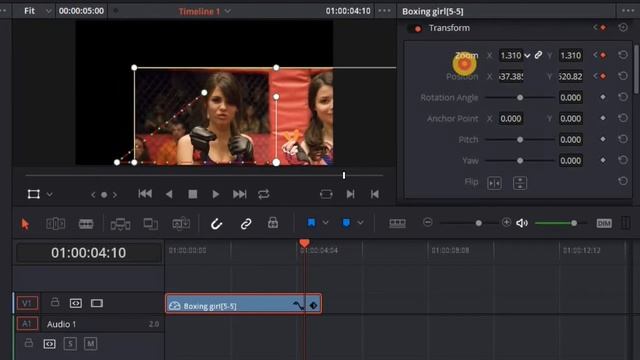The height and width of the screenshot is (360, 640).
Task: Toggle Loop playback button
Action: [x=263, y=194]
